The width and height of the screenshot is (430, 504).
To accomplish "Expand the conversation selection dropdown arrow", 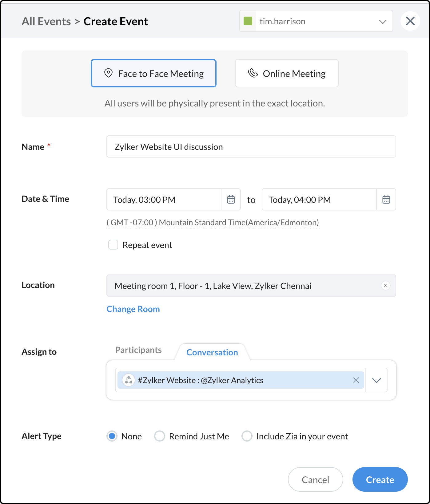I will click(x=376, y=380).
